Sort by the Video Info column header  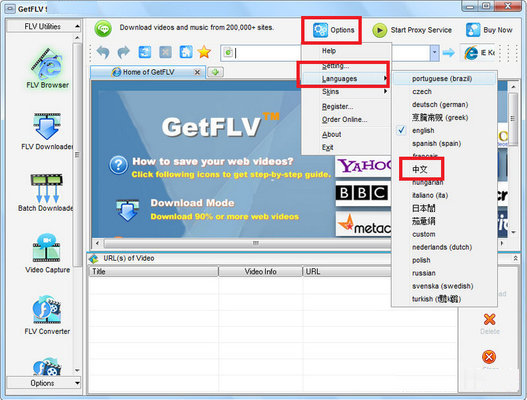(x=260, y=272)
